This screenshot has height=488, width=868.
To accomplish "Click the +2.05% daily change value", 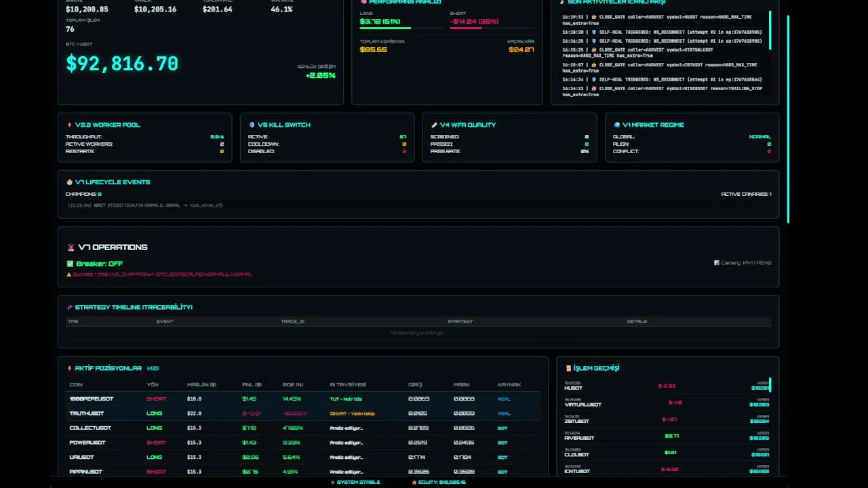I will tap(320, 75).
